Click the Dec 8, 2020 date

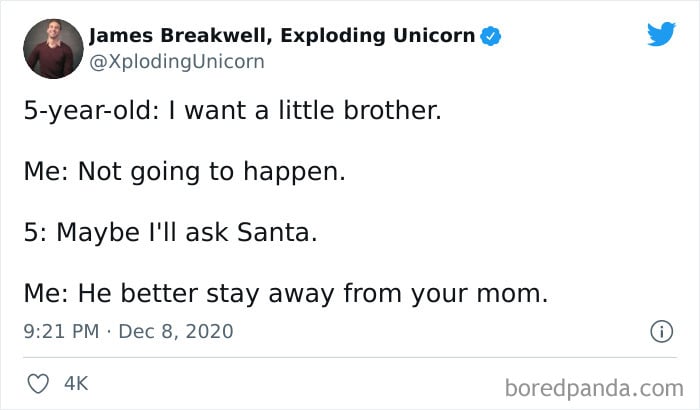[176, 331]
